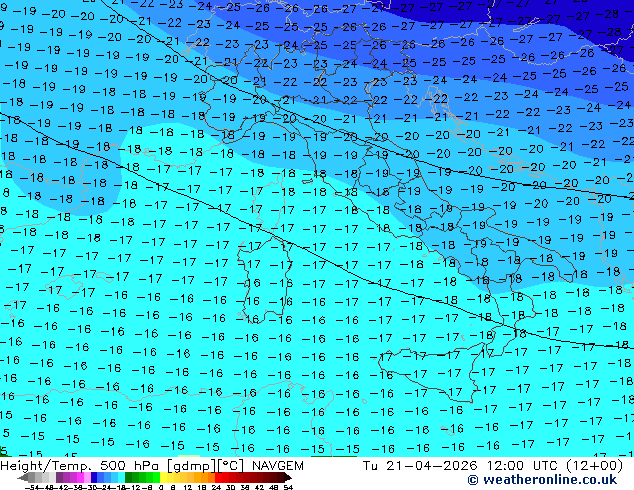The image size is (634, 490).
Task: Select the dark navy blue legend swatch
Action: click(x=94, y=477)
